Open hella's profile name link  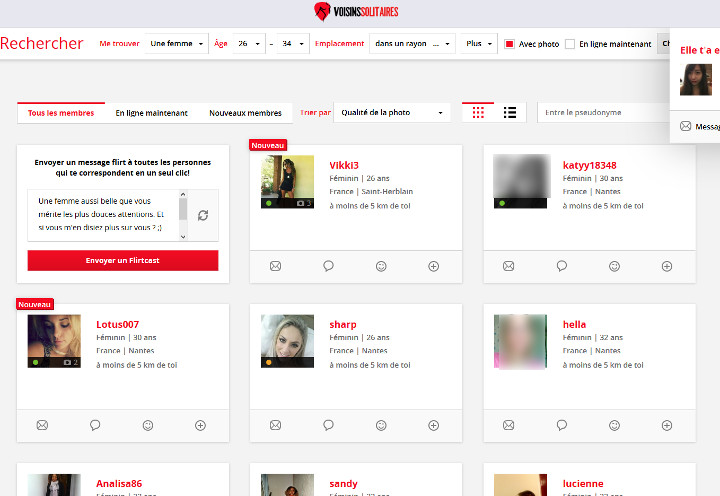(x=574, y=324)
